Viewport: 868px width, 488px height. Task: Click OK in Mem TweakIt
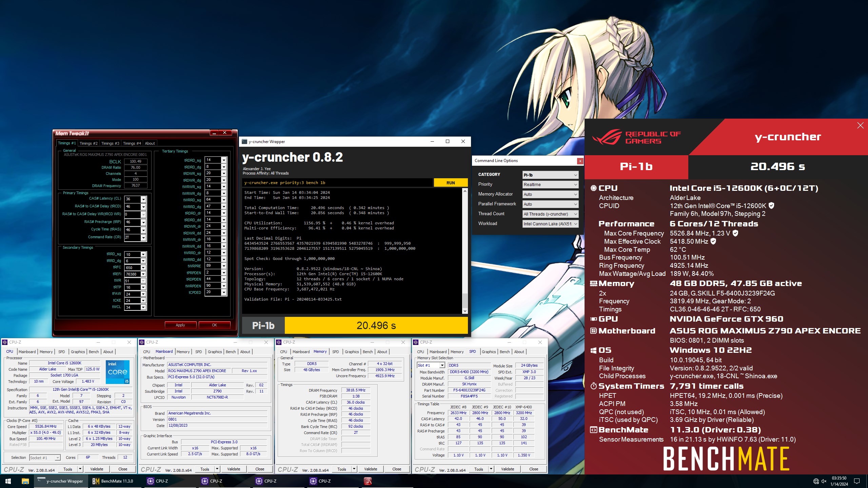[215, 325]
